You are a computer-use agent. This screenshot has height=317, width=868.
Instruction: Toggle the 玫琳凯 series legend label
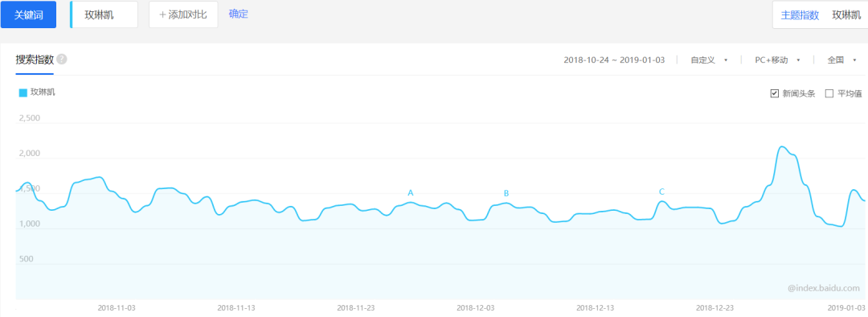(43, 93)
